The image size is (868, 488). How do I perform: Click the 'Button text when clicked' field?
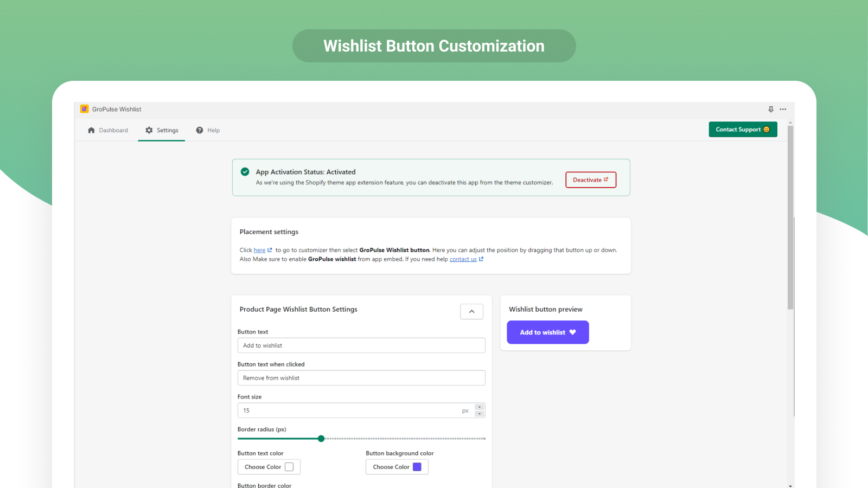click(361, 378)
